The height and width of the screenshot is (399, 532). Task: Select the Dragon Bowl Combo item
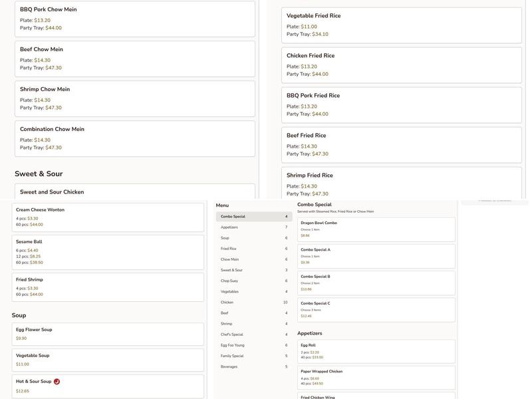(376, 229)
